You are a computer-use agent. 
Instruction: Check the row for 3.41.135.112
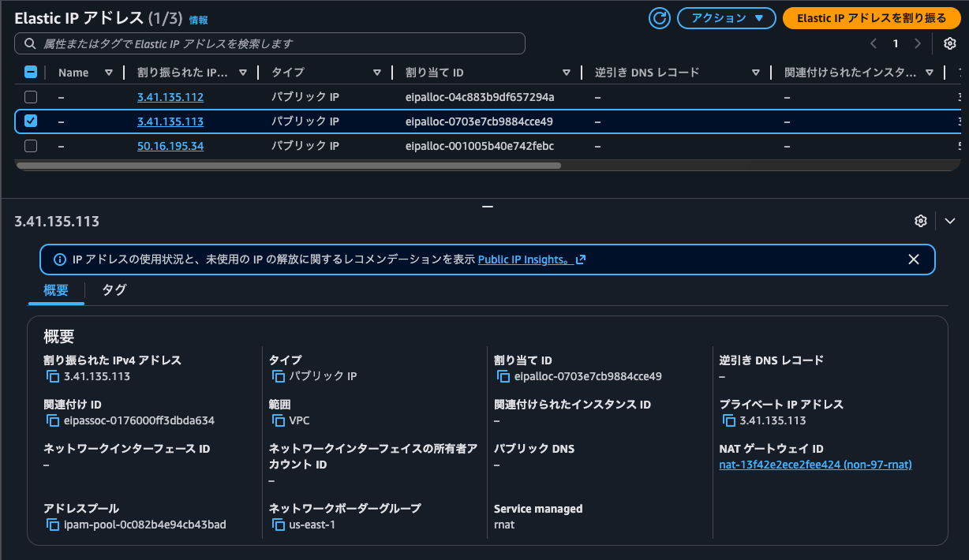coord(31,97)
